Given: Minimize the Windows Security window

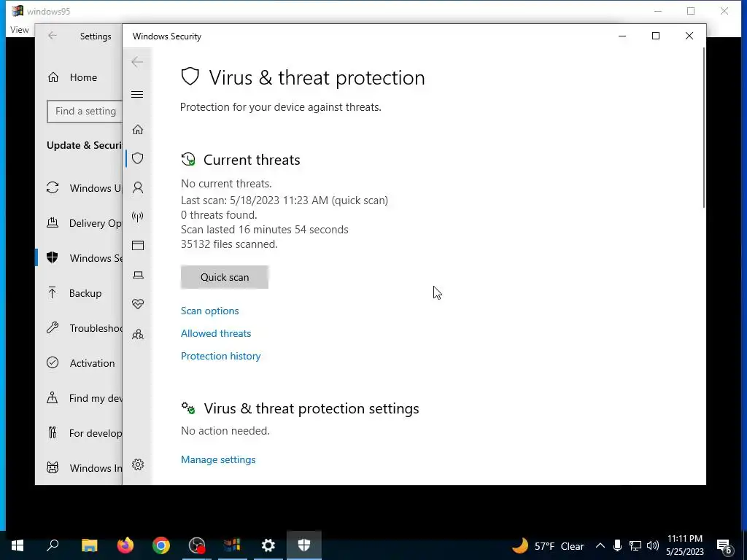Looking at the screenshot, I should coord(622,36).
